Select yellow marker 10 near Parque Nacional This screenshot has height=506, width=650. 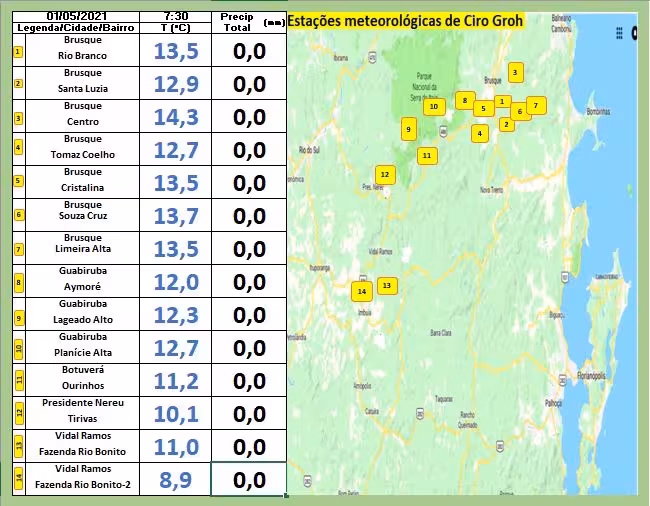pyautogui.click(x=433, y=106)
